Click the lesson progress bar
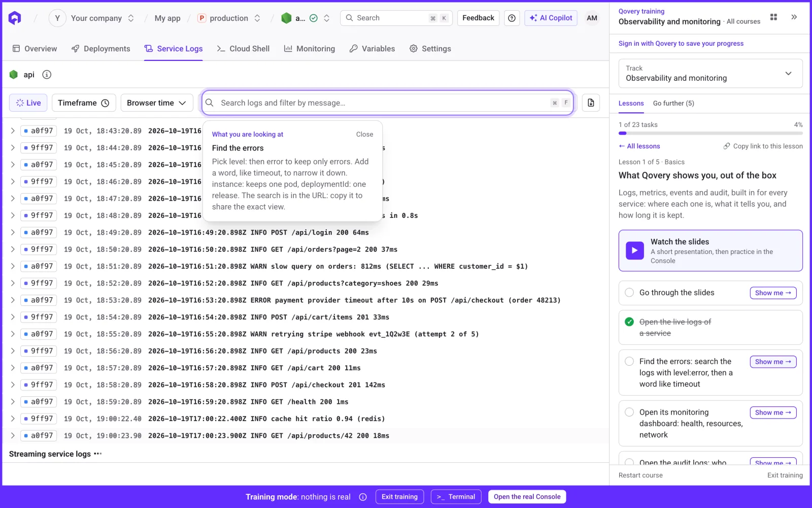 pos(710,134)
